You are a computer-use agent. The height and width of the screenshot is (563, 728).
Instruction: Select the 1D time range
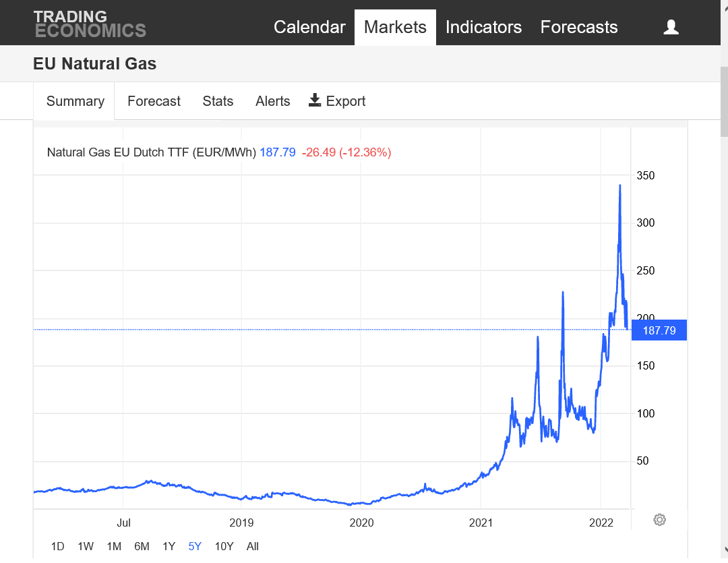(x=58, y=546)
